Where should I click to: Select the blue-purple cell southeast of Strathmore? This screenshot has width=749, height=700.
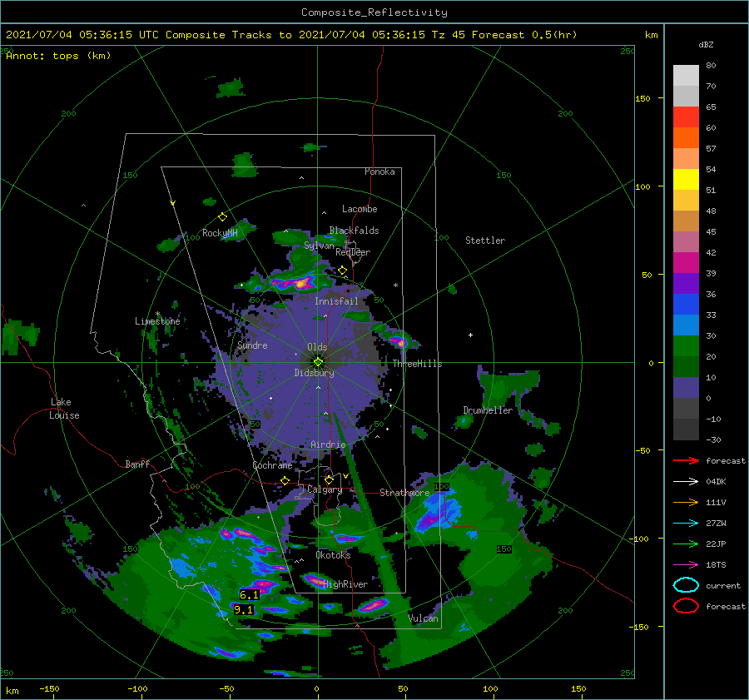tap(436, 513)
